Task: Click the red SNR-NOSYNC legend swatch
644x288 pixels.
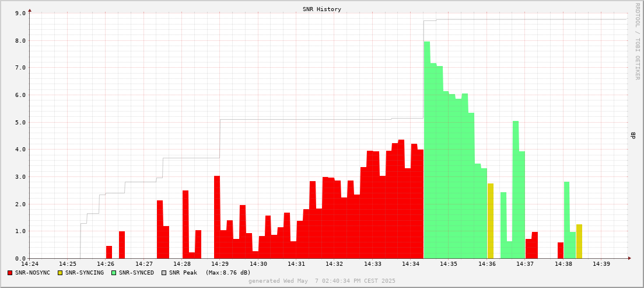Action: tap(10, 273)
